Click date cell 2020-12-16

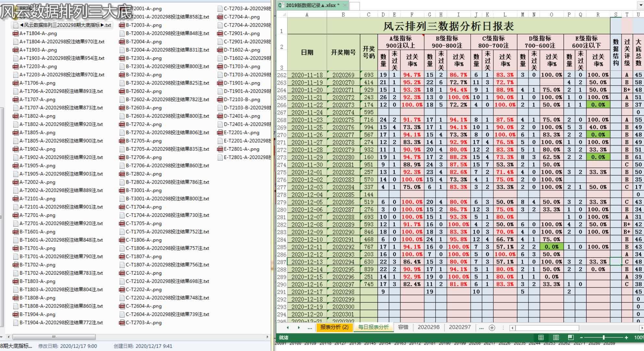pyautogui.click(x=307, y=284)
